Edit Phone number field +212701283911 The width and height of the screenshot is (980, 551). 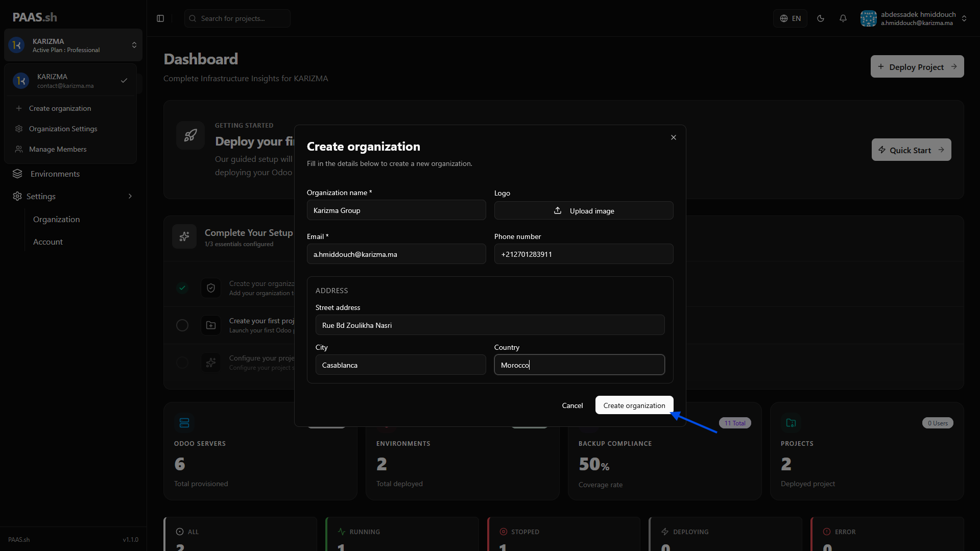pos(584,254)
